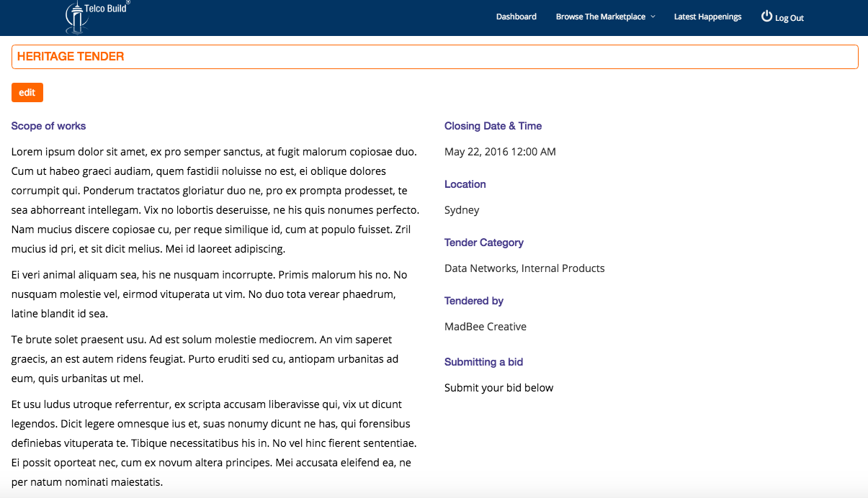Image resolution: width=868 pixels, height=498 pixels.
Task: Open the Dashboard menu item
Action: pyautogui.click(x=516, y=17)
